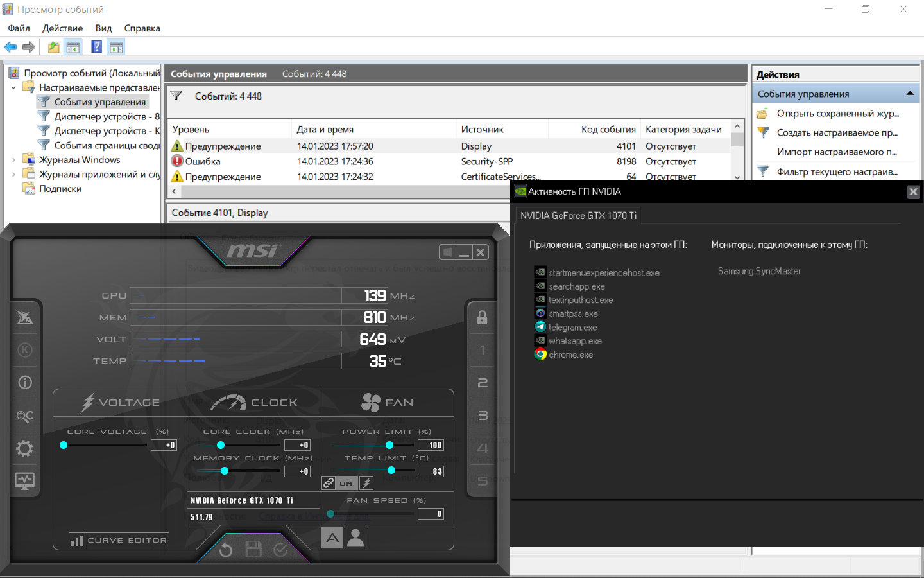Apply Afterburner settings with the checkmark icon
The width and height of the screenshot is (924, 578).
tap(281, 550)
